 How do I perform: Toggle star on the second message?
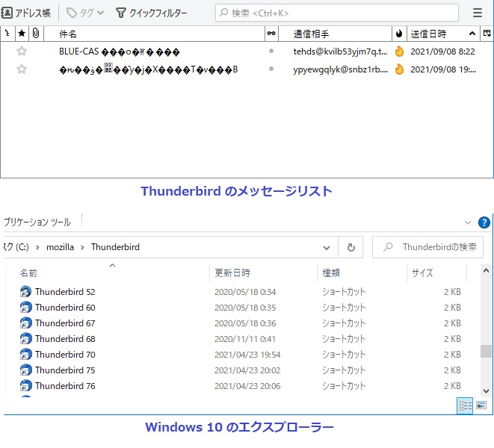click(22, 69)
